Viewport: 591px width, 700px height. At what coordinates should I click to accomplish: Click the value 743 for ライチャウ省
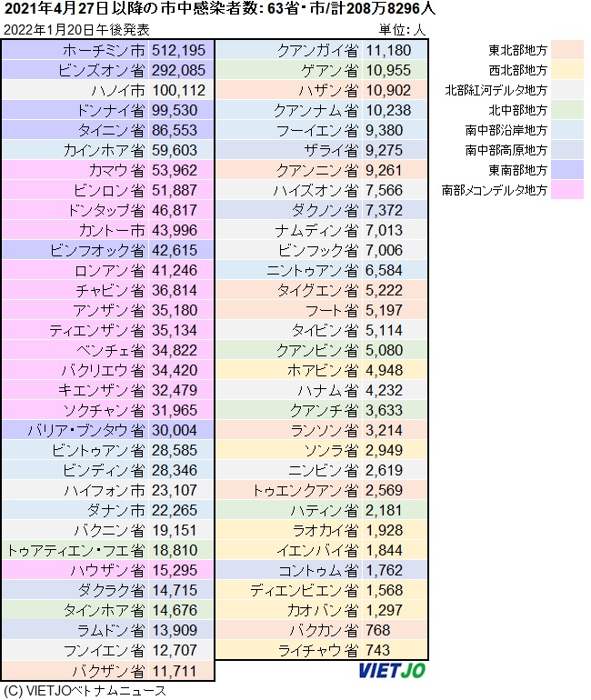377,650
